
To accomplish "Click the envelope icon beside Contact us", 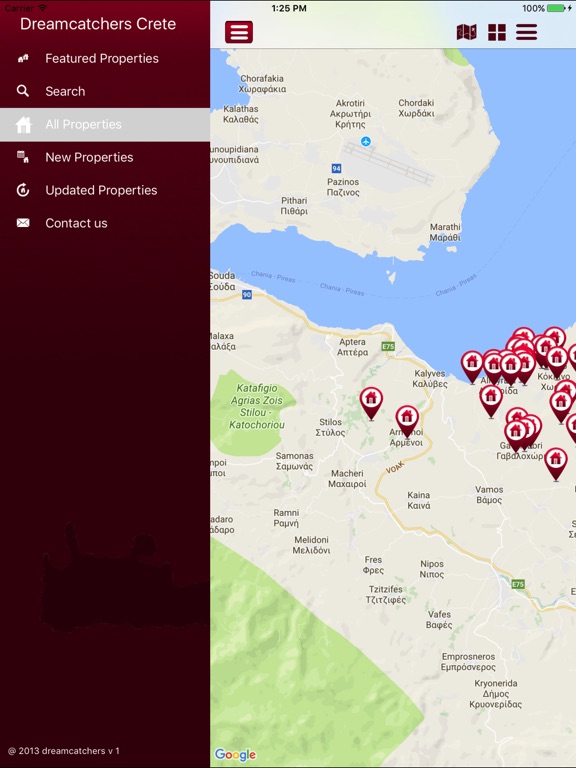I will point(23,223).
